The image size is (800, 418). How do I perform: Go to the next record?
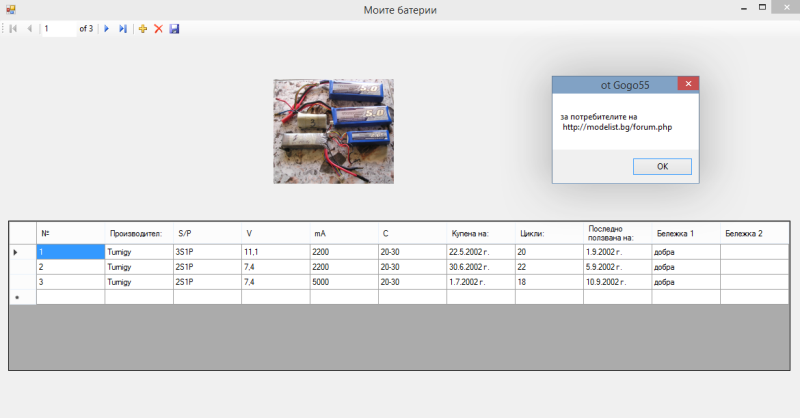click(x=107, y=29)
